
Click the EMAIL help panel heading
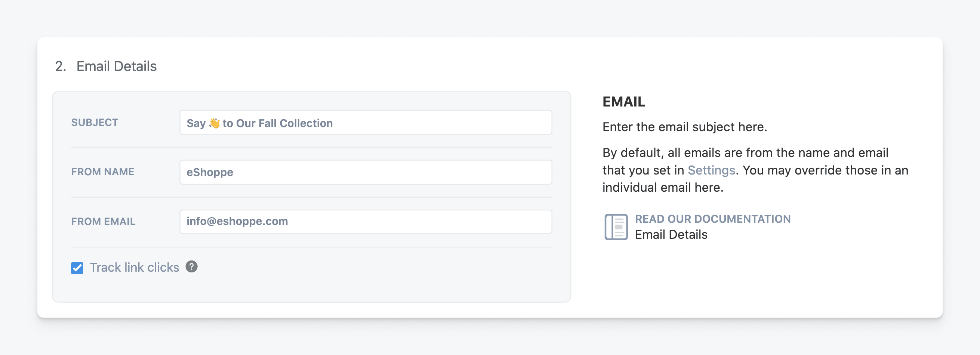624,102
